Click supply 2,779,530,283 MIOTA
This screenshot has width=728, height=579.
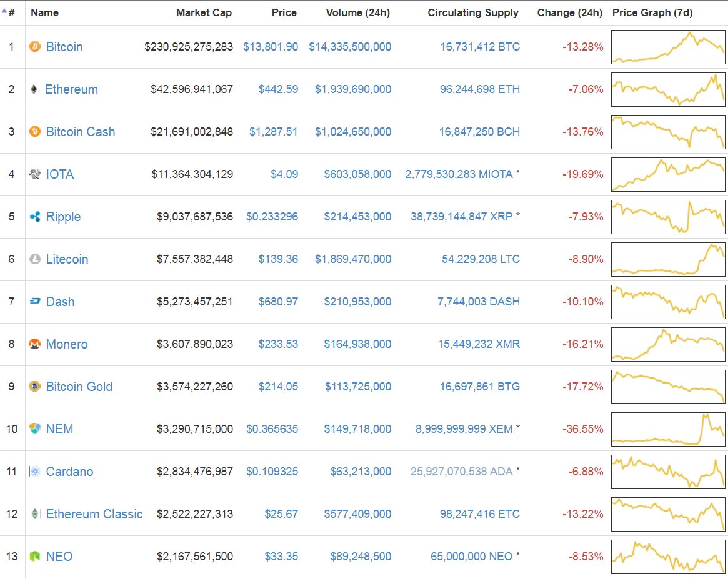459,174
